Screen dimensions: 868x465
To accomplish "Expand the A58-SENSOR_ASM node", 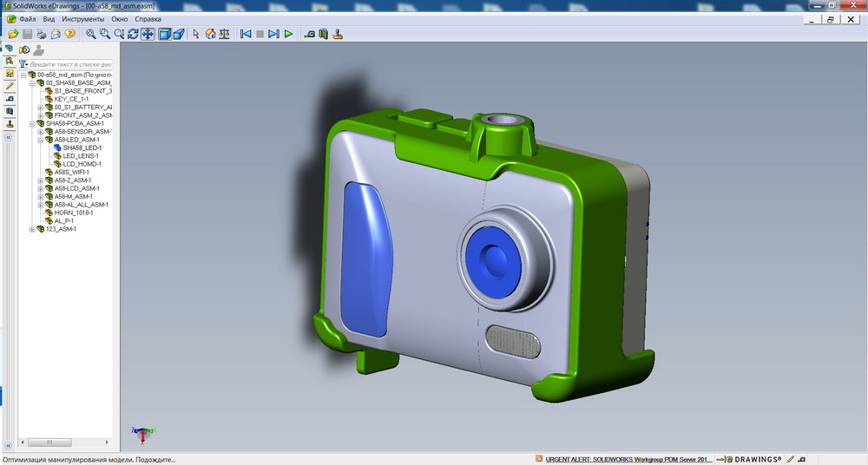I will coord(41,132).
